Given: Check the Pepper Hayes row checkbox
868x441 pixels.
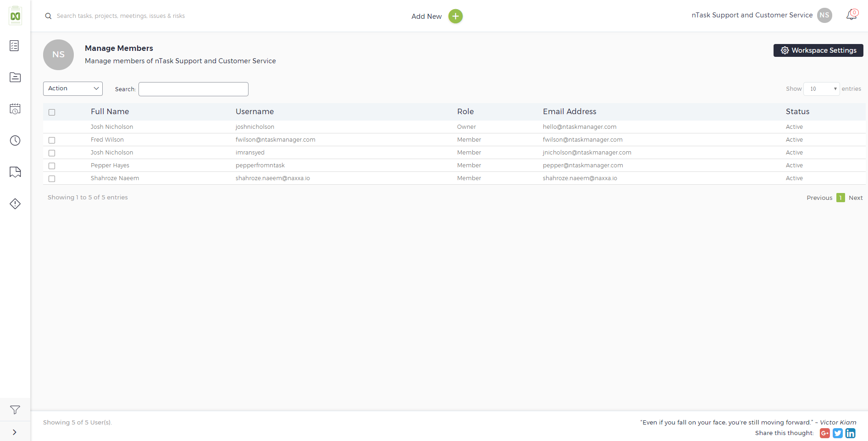Looking at the screenshot, I should point(52,166).
